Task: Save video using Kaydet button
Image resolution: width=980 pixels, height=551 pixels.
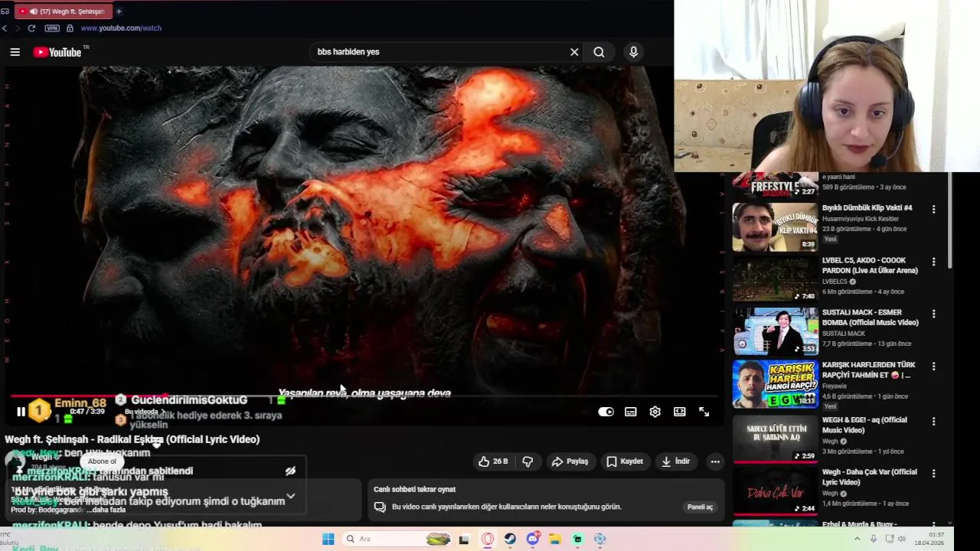Action: click(625, 461)
